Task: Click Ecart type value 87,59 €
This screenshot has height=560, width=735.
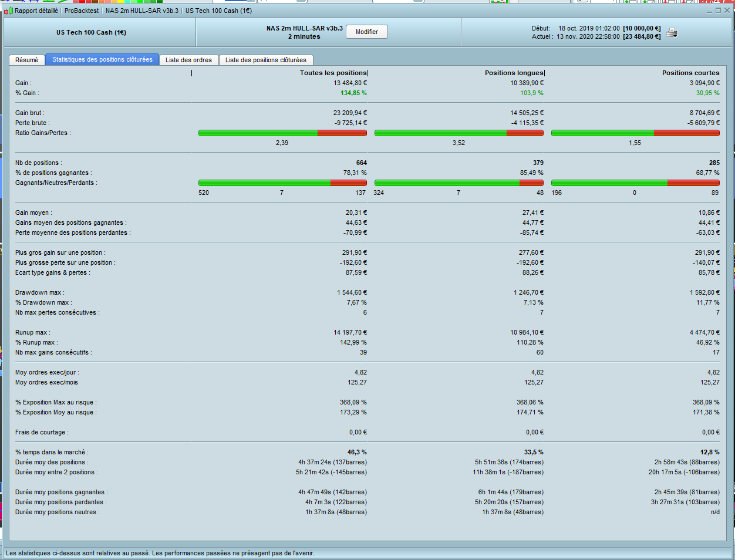Action: (356, 272)
